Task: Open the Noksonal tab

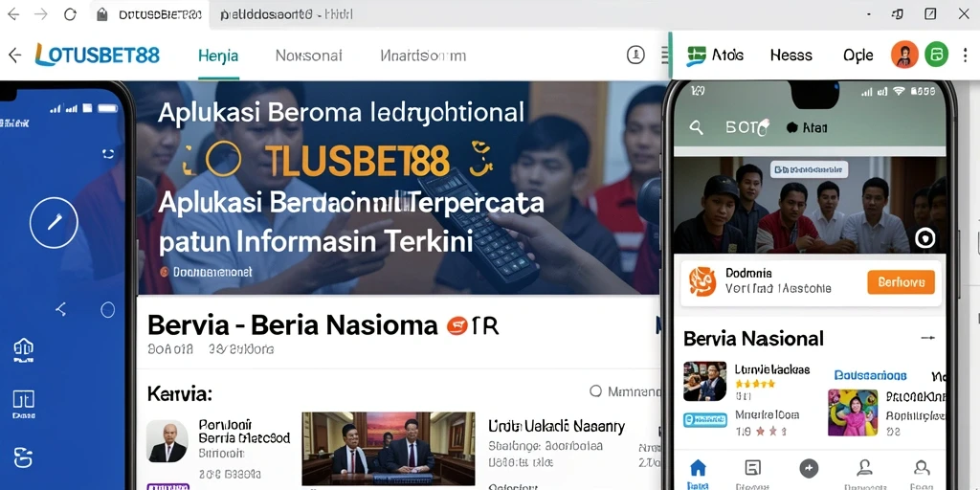Action: [x=309, y=56]
